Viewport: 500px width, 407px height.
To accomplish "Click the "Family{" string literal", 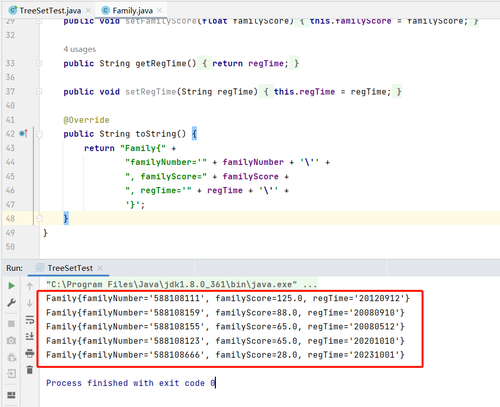I will click(x=143, y=148).
